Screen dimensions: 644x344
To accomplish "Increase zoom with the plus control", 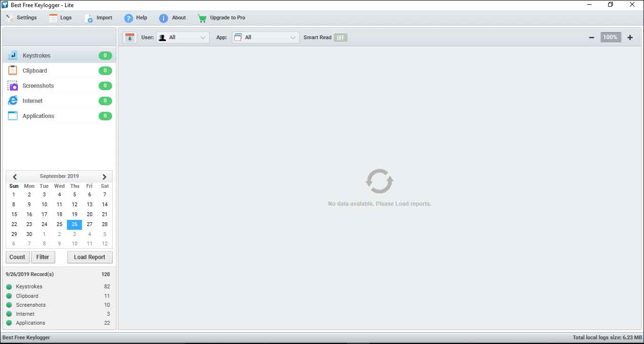I will (630, 37).
